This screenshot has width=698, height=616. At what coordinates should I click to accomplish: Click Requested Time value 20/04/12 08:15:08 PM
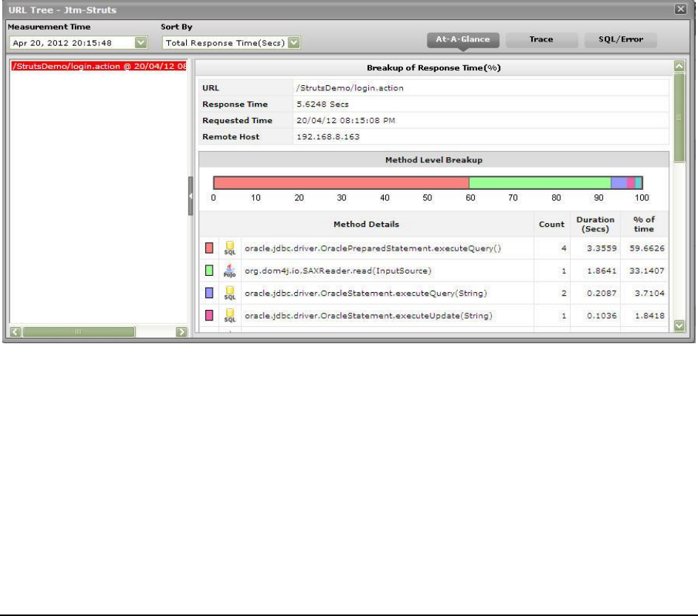point(346,120)
